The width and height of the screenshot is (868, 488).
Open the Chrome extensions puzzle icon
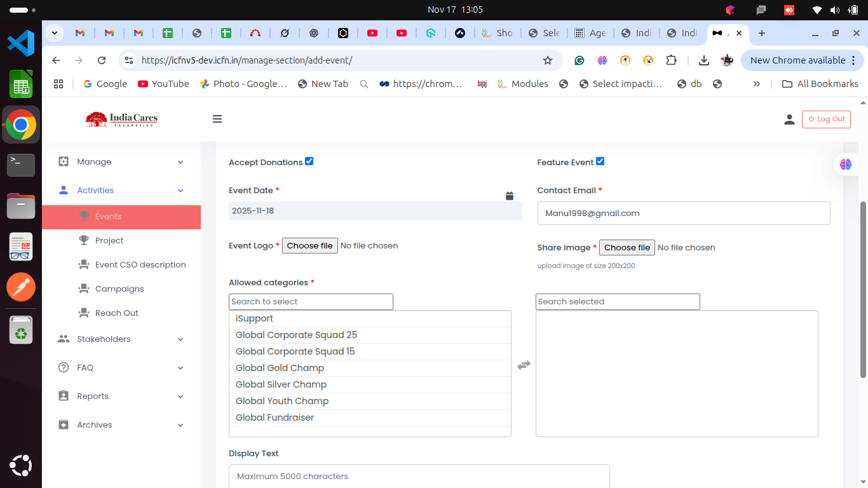[x=671, y=60]
